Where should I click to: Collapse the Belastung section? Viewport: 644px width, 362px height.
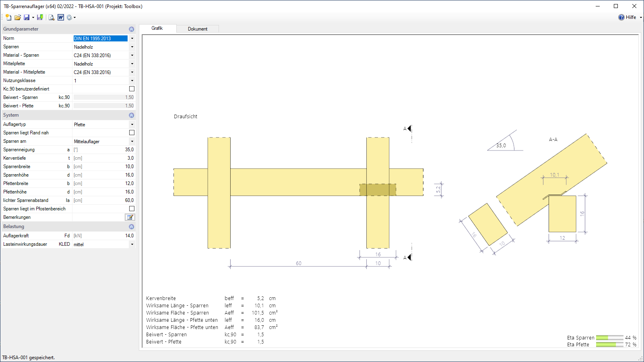point(132,226)
